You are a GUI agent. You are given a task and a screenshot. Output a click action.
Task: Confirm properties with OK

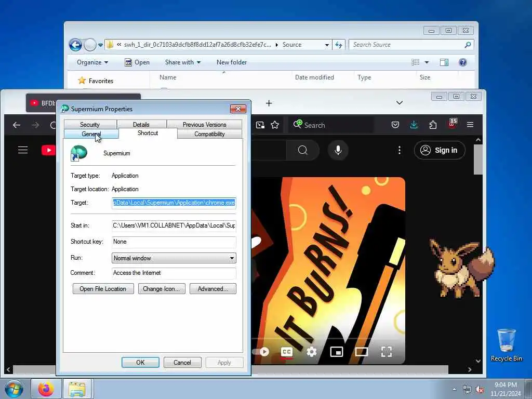(x=140, y=362)
